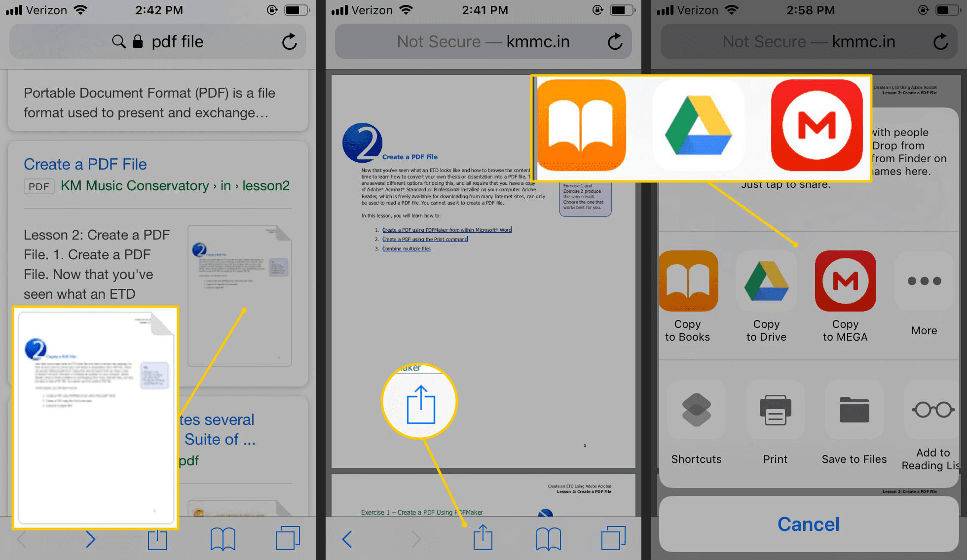Tap Cancel to dismiss share sheet
967x560 pixels.
point(809,524)
